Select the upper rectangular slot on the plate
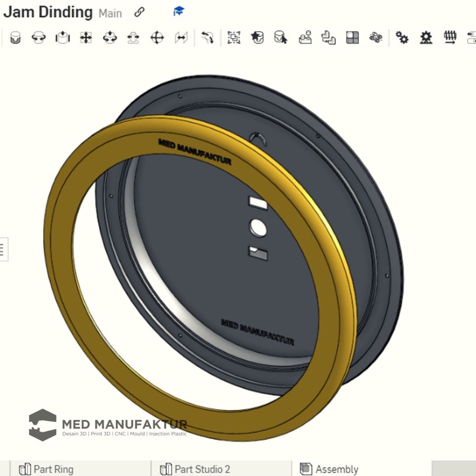Viewport: 476px width, 476px height. click(258, 203)
